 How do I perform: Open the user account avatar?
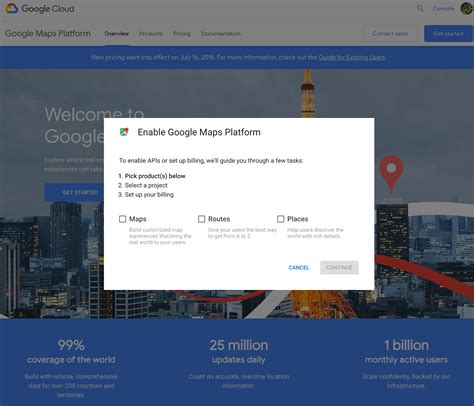[x=467, y=8]
